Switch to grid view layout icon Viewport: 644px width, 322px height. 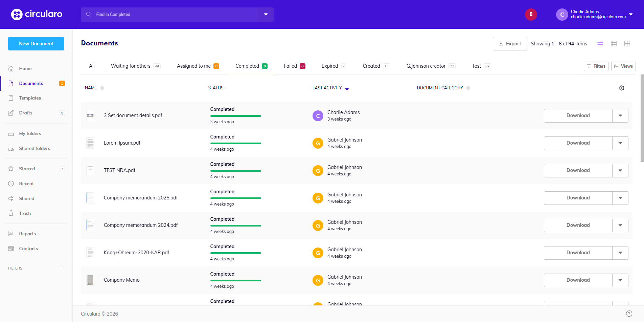click(627, 44)
